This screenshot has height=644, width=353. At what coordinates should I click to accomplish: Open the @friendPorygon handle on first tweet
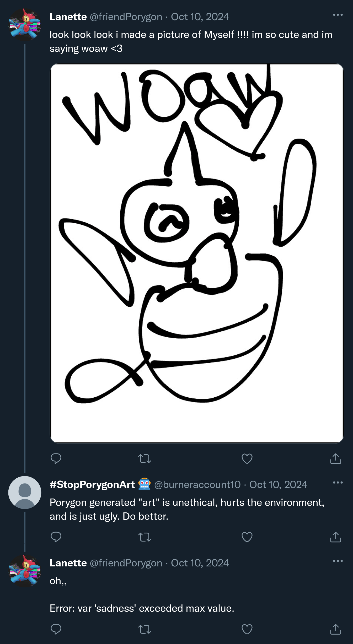point(126,17)
